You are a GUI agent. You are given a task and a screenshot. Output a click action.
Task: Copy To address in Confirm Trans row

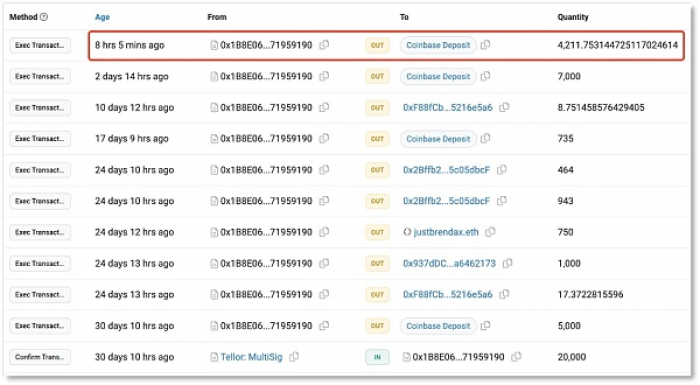click(516, 357)
